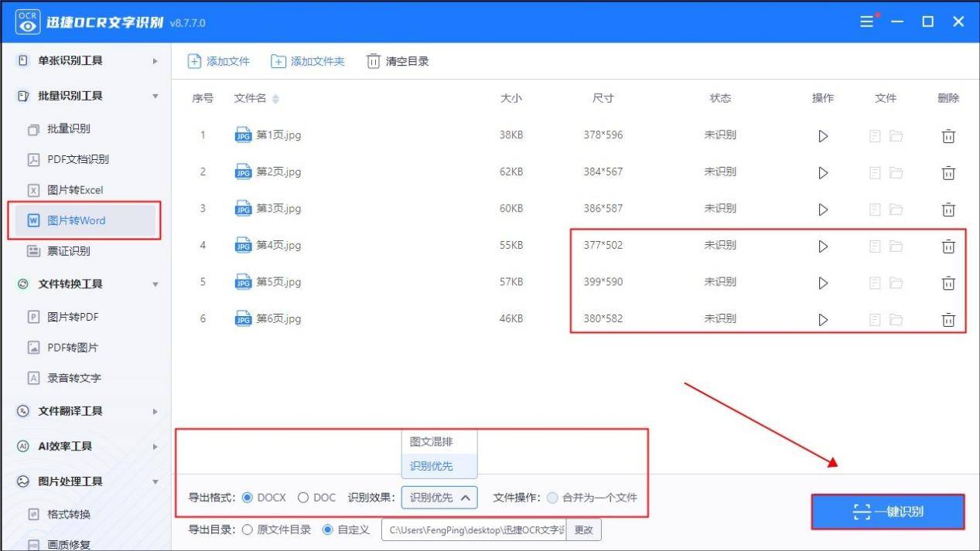Image resolution: width=980 pixels, height=551 pixels.
Task: Enable 合并为一个文件 option
Action: (552, 498)
